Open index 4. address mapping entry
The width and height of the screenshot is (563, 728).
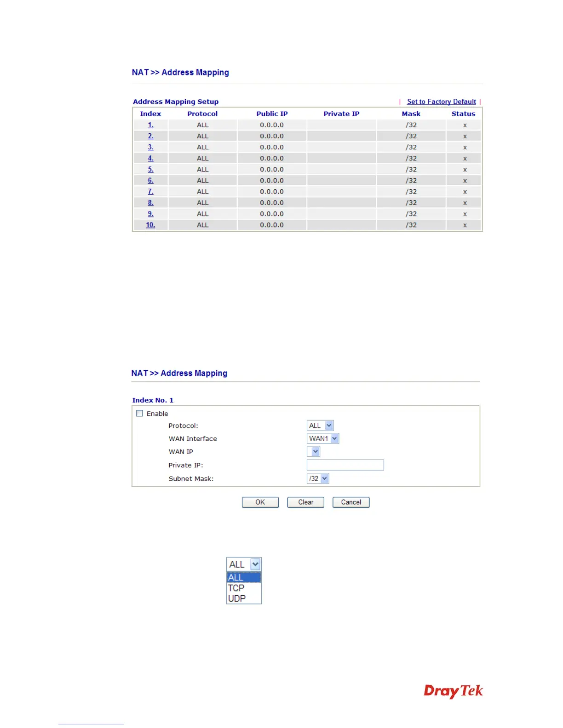click(150, 158)
